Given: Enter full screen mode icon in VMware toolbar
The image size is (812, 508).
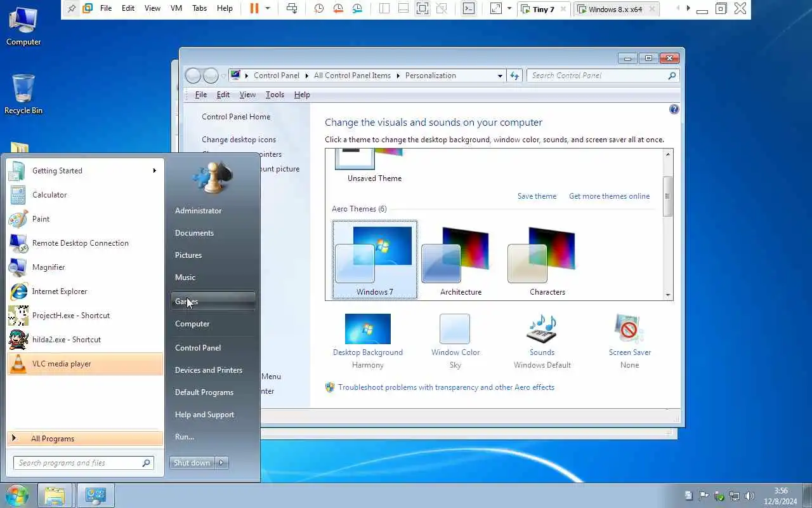Looking at the screenshot, I should pyautogui.click(x=422, y=8).
